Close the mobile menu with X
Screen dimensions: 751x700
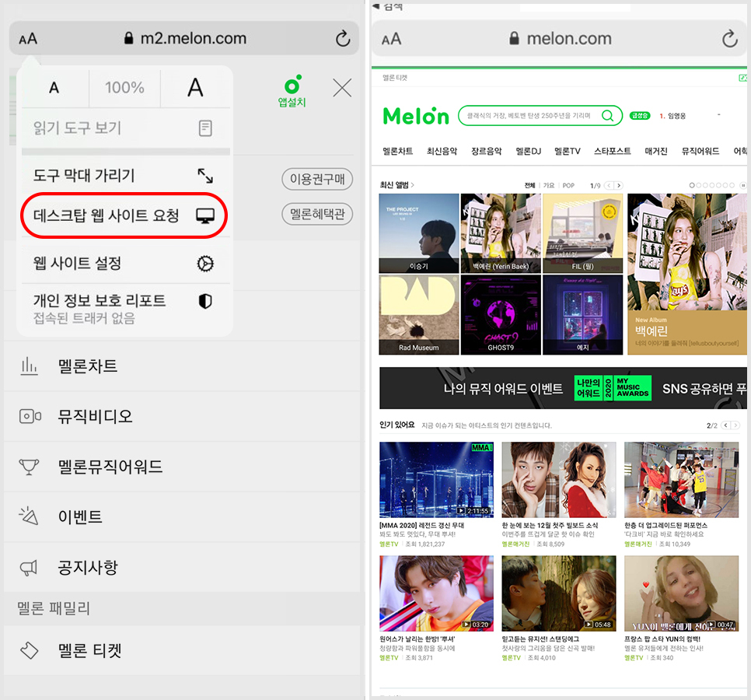[x=342, y=88]
